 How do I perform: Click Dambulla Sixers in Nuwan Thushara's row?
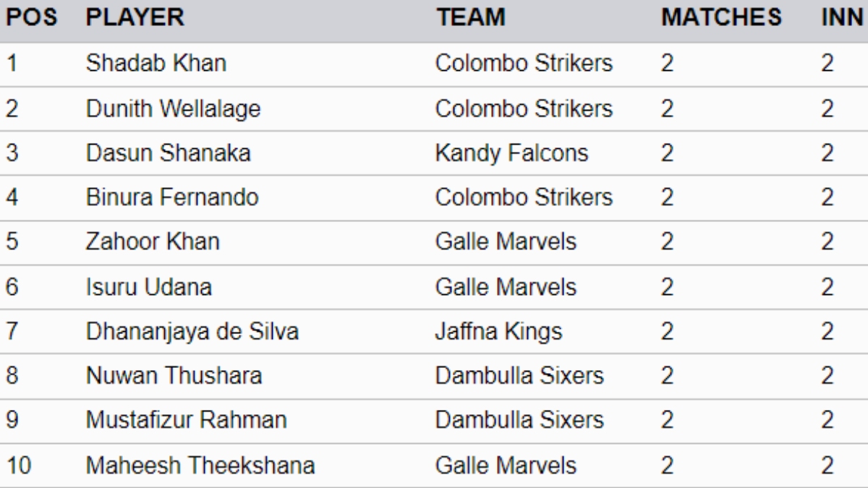click(x=519, y=376)
